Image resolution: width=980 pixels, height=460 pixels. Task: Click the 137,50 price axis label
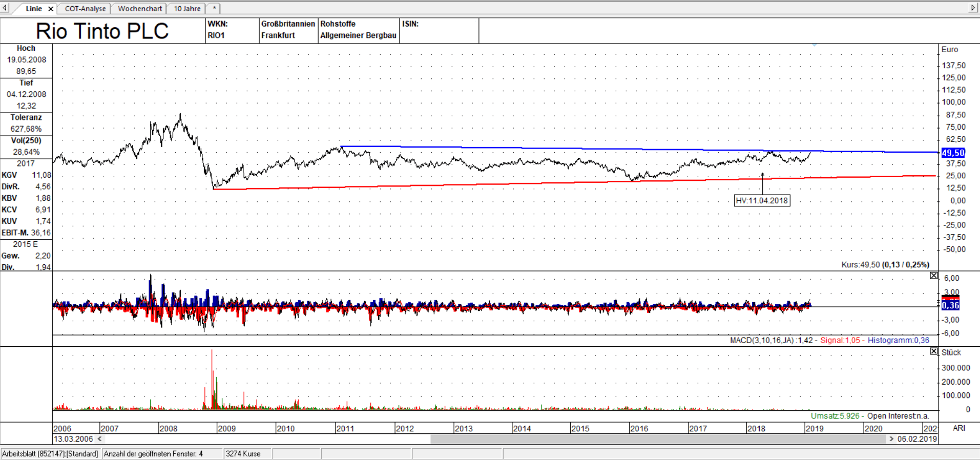(x=954, y=66)
